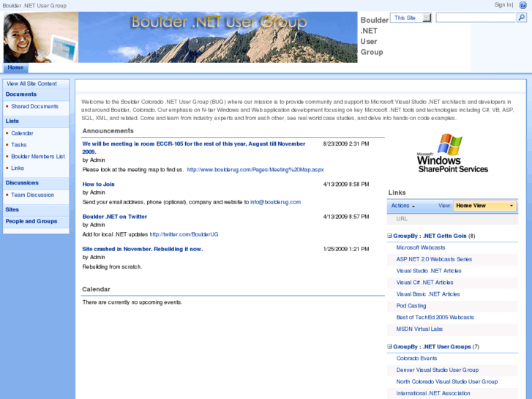Sort links by the URL column header
The width and height of the screenshot is (532, 399).
pos(402,218)
